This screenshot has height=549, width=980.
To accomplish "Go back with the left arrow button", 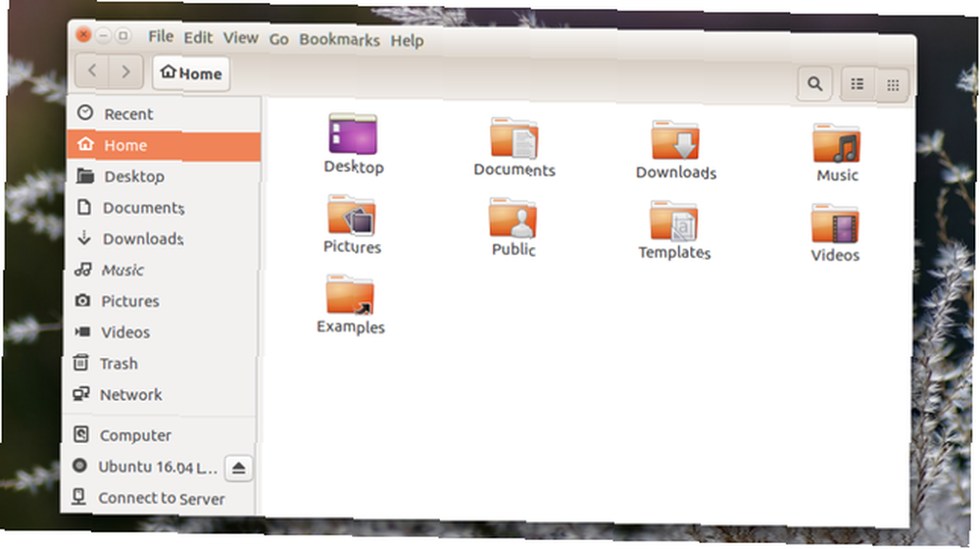I will [x=92, y=71].
